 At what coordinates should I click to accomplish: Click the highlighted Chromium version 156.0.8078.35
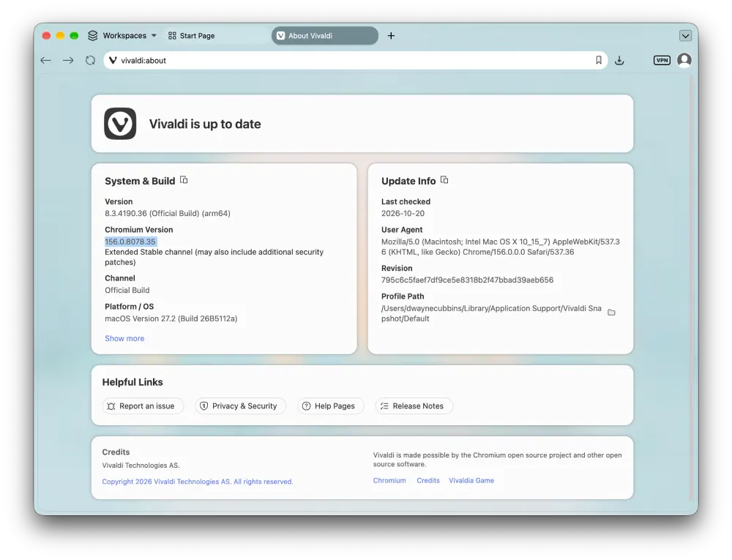(x=130, y=242)
